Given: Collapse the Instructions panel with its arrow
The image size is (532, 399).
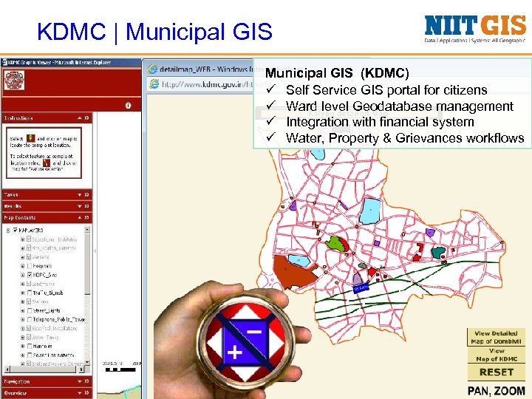Looking at the screenshot, I should point(79,117).
